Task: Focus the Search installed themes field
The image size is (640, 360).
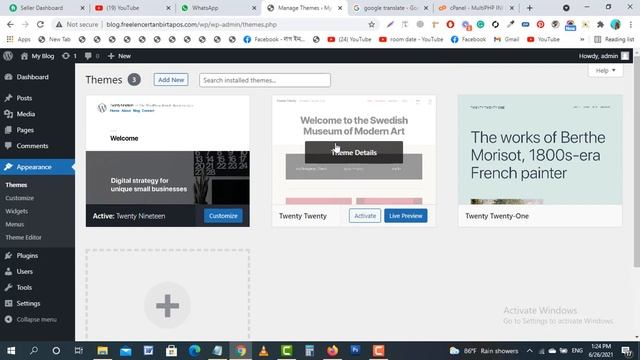Action: [264, 80]
